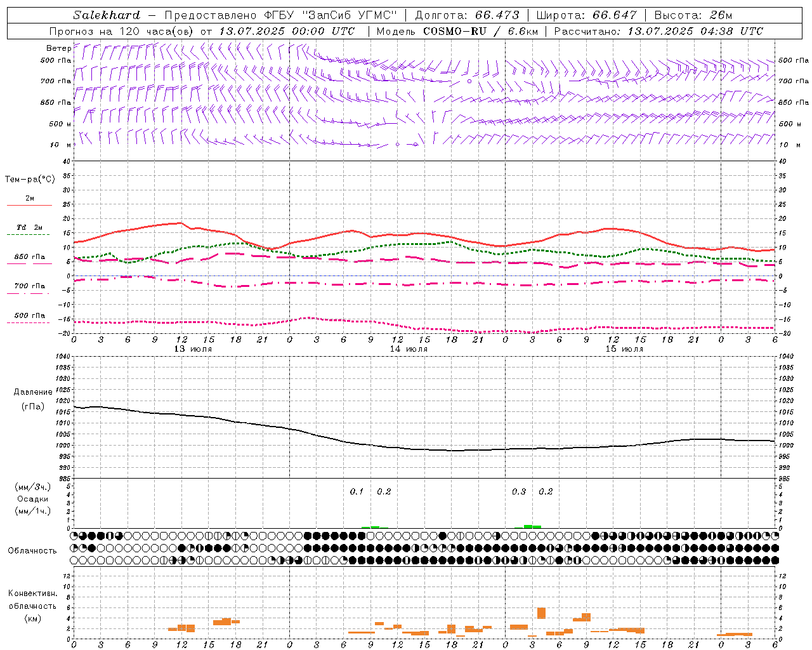
Task: Select the Модель COSMO-RU / 6.6км label
Action: (457, 31)
